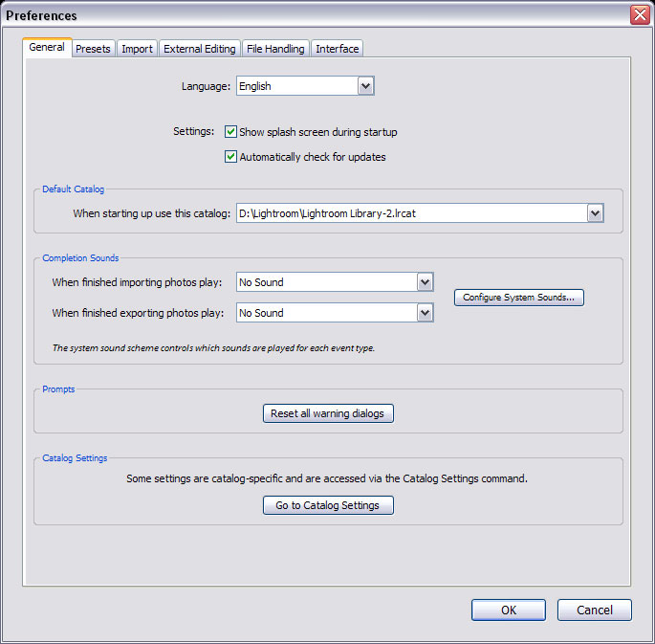Click the system sound scheme note text
The image size is (655, 644).
213,348
